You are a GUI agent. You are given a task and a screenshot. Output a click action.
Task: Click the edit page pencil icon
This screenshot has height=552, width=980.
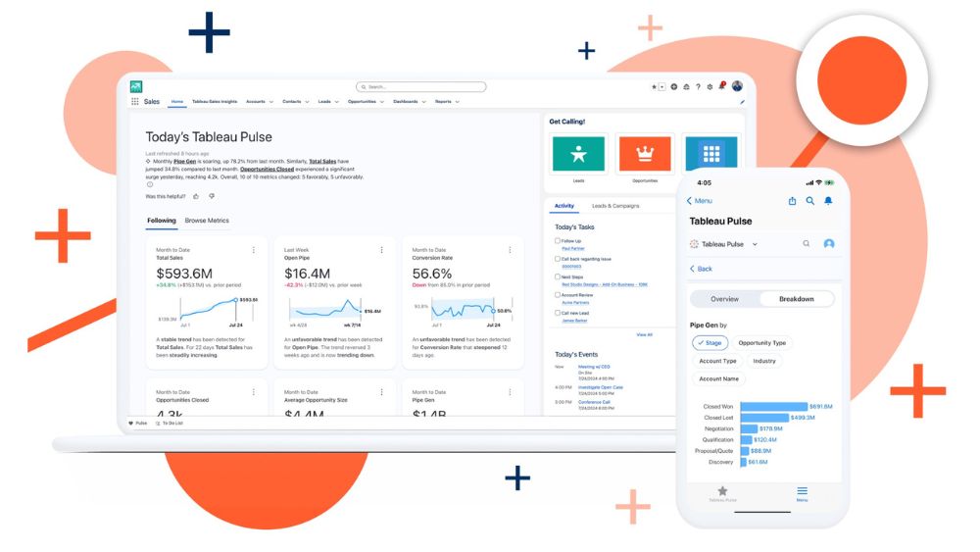pos(742,102)
